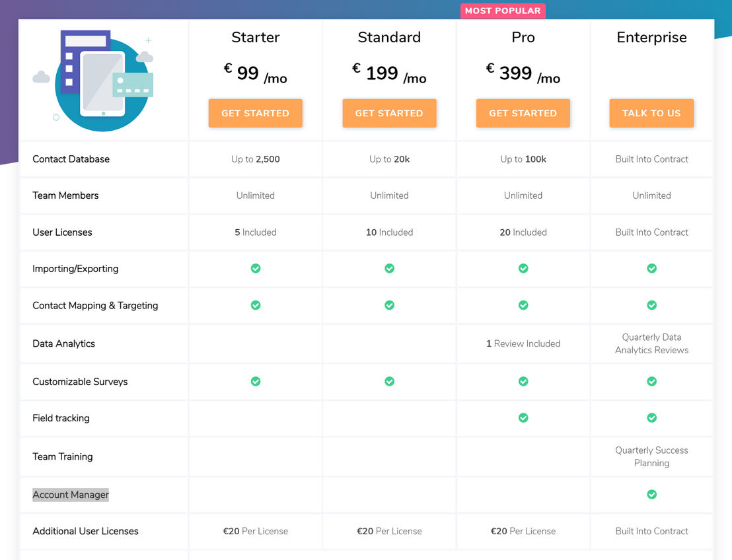Tap the Customizable Surveys checkmark in Enterprise column
Image resolution: width=732 pixels, height=560 pixels.
coord(651,381)
